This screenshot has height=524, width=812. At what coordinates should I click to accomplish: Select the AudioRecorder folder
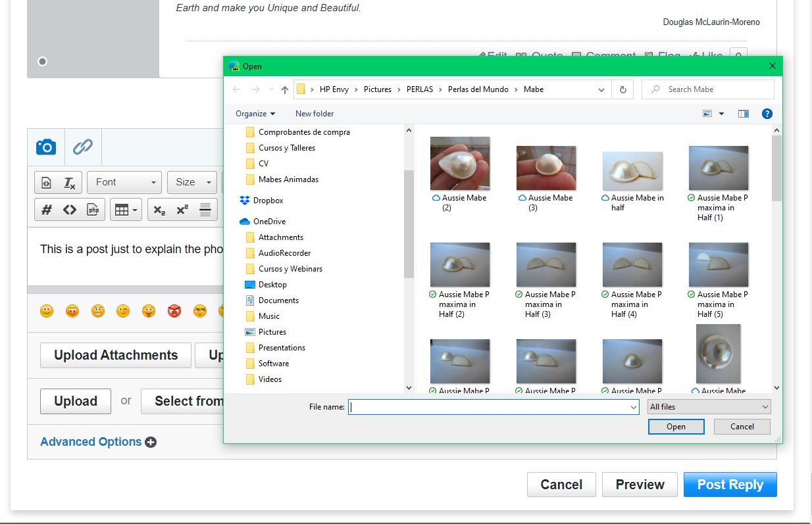pyautogui.click(x=284, y=253)
